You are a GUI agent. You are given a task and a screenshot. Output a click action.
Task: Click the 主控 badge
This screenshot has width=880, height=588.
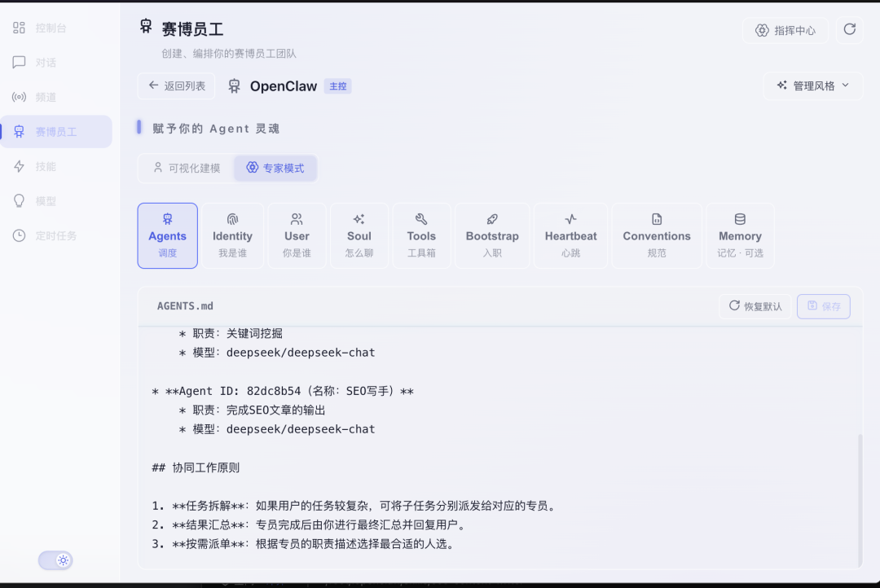coord(338,86)
